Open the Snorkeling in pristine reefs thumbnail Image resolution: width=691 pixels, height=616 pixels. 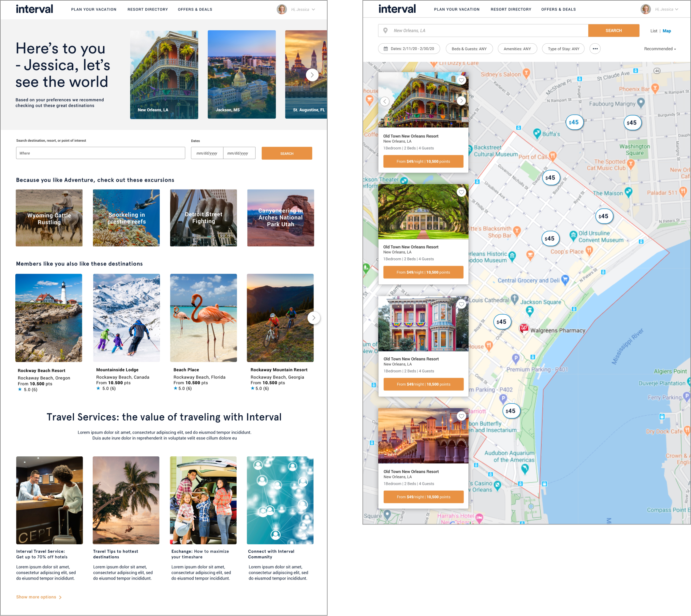[126, 218]
